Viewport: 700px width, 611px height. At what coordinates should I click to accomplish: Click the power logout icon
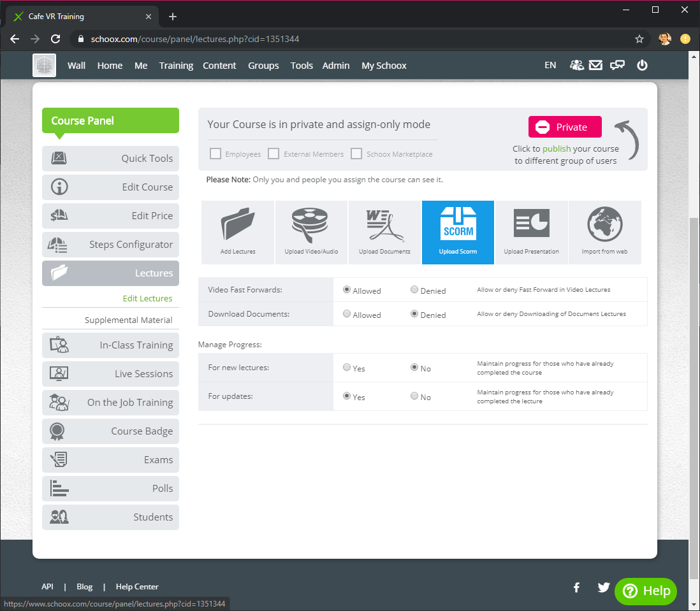click(x=642, y=66)
